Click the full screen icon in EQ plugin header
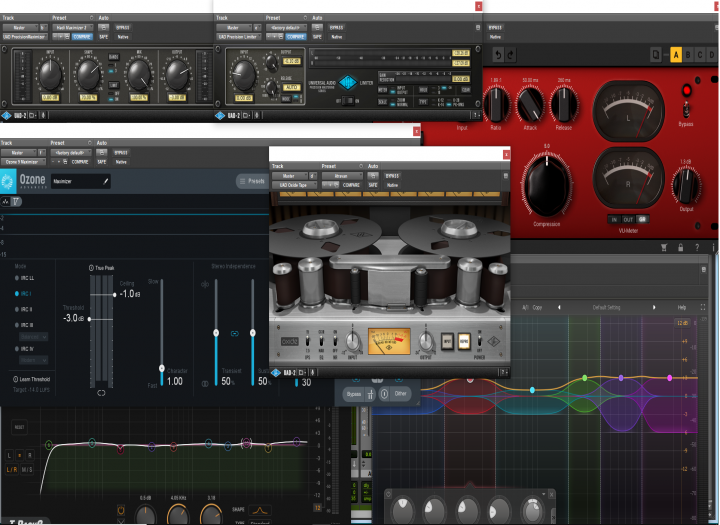 703,307
